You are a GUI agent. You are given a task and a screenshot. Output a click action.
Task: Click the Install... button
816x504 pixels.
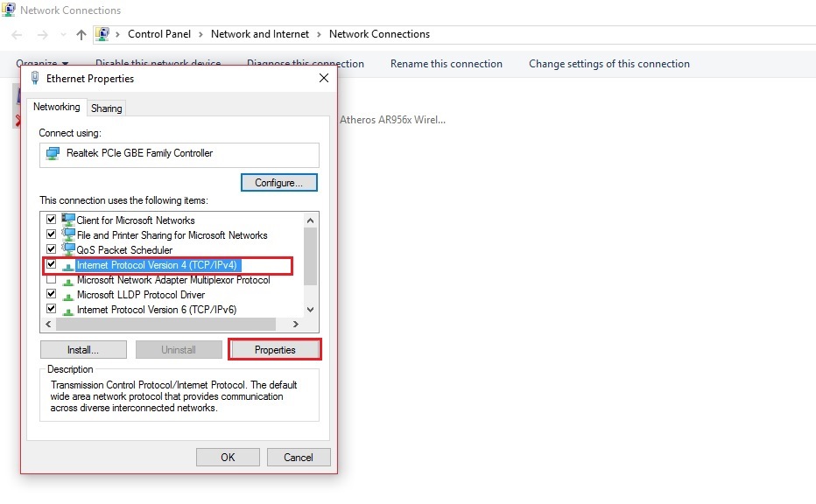(x=83, y=350)
